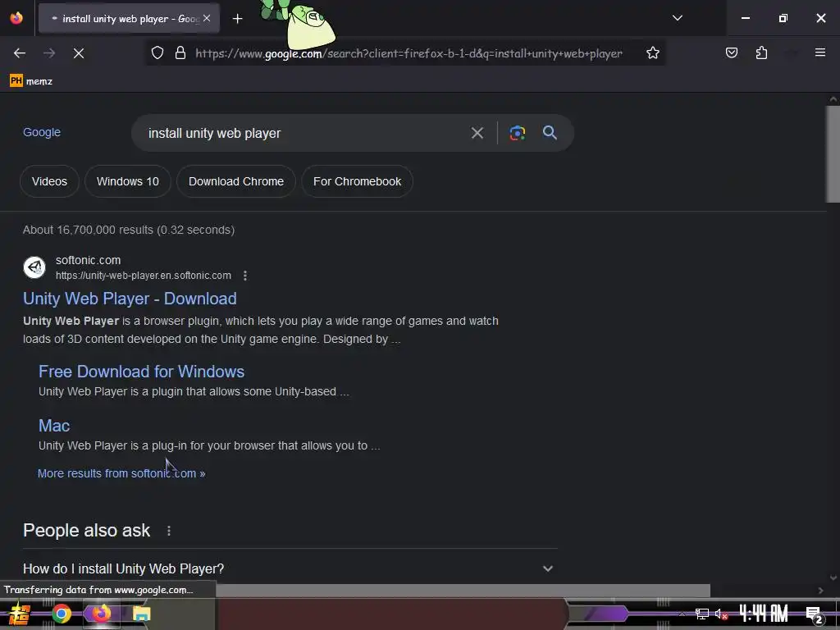Bookmark this page with the star

(652, 53)
